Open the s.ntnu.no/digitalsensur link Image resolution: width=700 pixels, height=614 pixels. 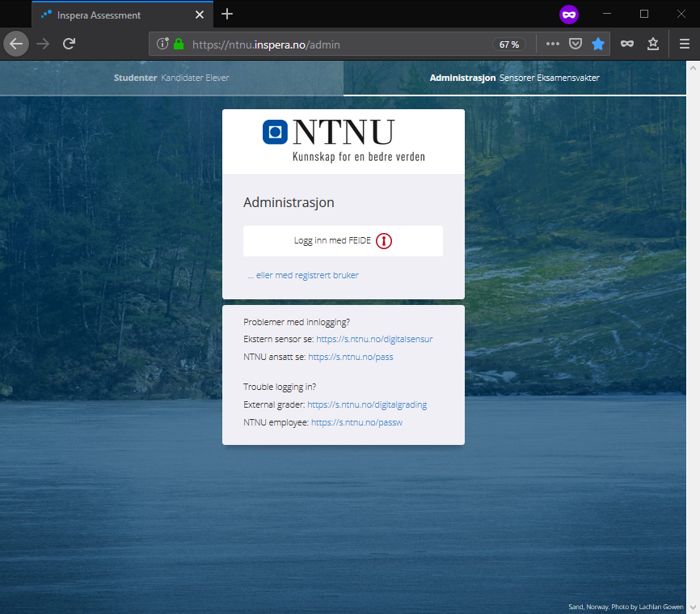pyautogui.click(x=374, y=339)
